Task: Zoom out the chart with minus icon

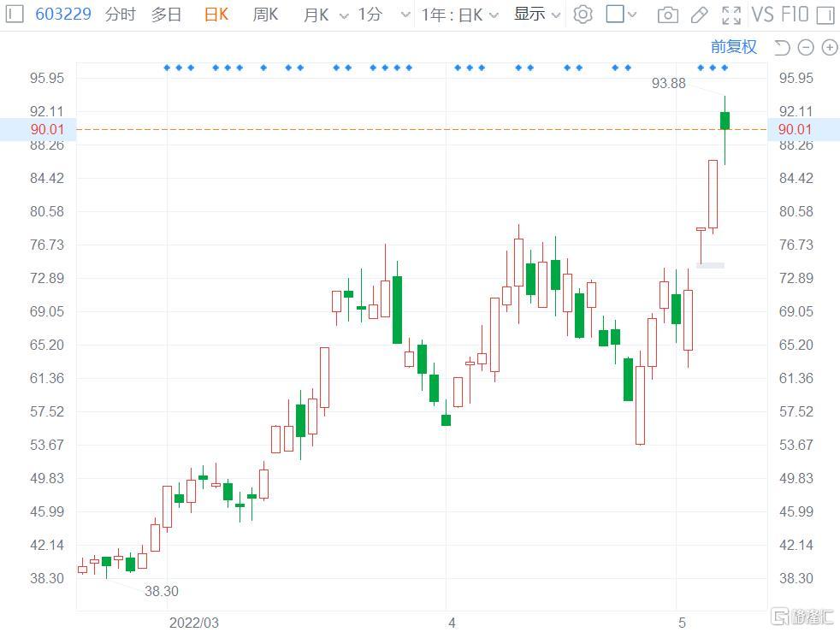Action: tap(806, 48)
